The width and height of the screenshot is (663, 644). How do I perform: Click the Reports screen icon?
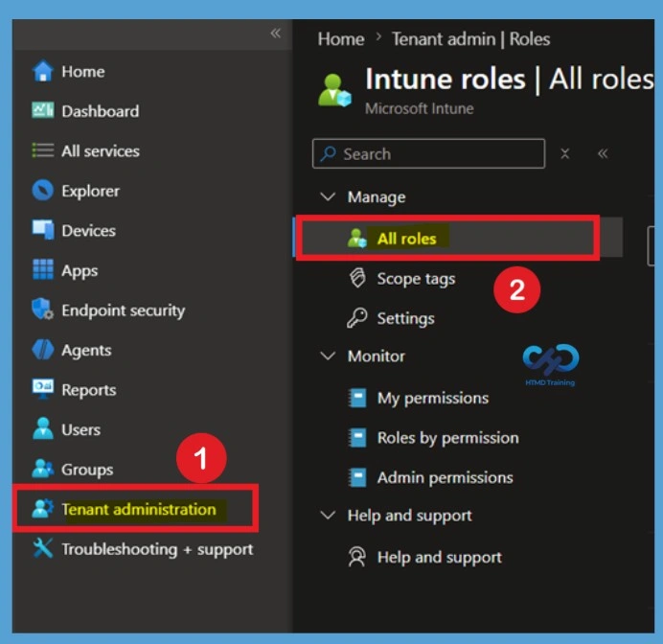[43, 389]
